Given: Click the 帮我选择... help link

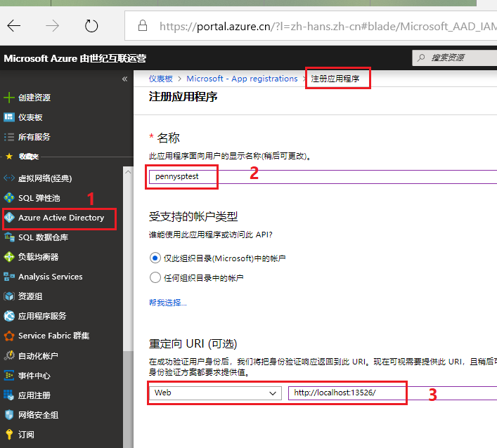Looking at the screenshot, I should (x=167, y=303).
